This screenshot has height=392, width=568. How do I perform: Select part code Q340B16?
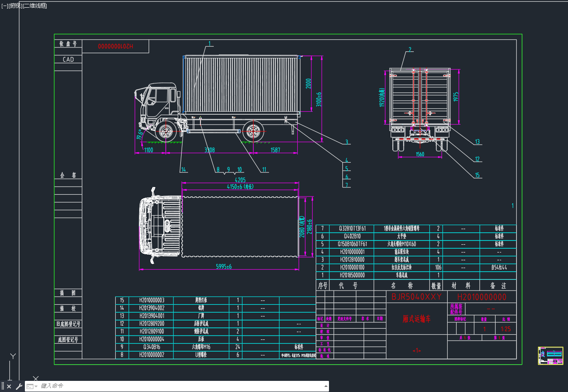point(152,347)
